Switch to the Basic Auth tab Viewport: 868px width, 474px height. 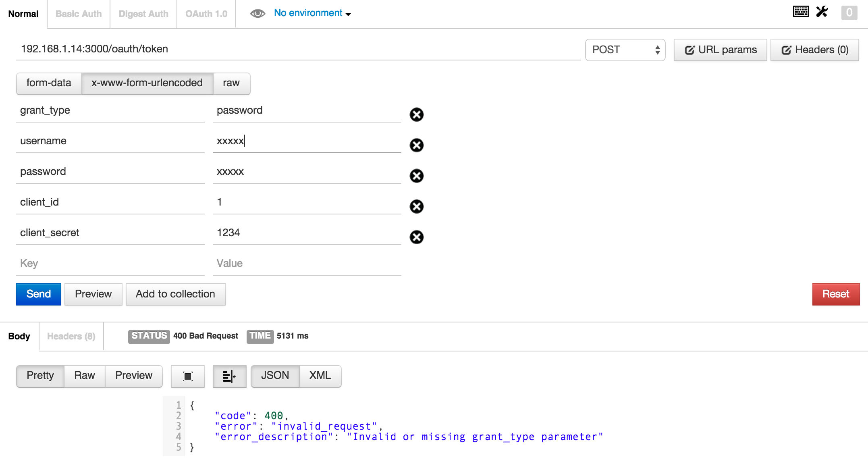coord(78,13)
